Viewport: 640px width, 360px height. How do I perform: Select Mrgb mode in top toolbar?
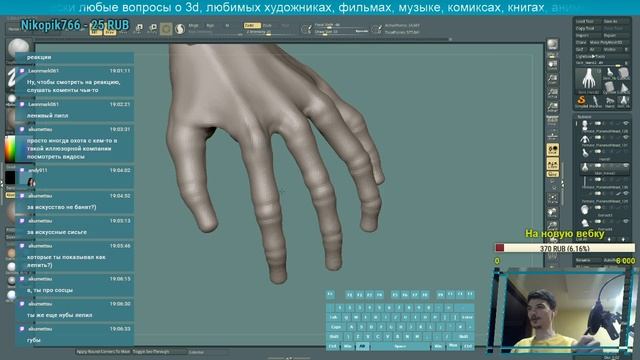(x=193, y=25)
